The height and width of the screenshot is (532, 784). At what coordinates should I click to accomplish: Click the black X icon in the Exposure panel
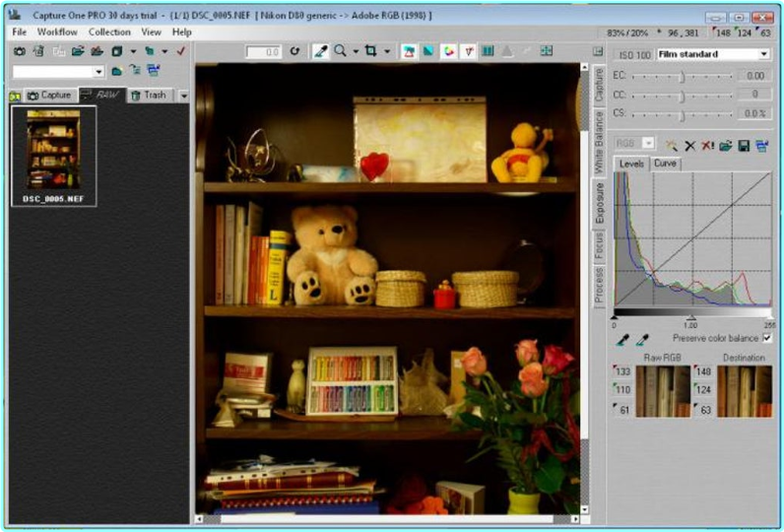[690, 146]
